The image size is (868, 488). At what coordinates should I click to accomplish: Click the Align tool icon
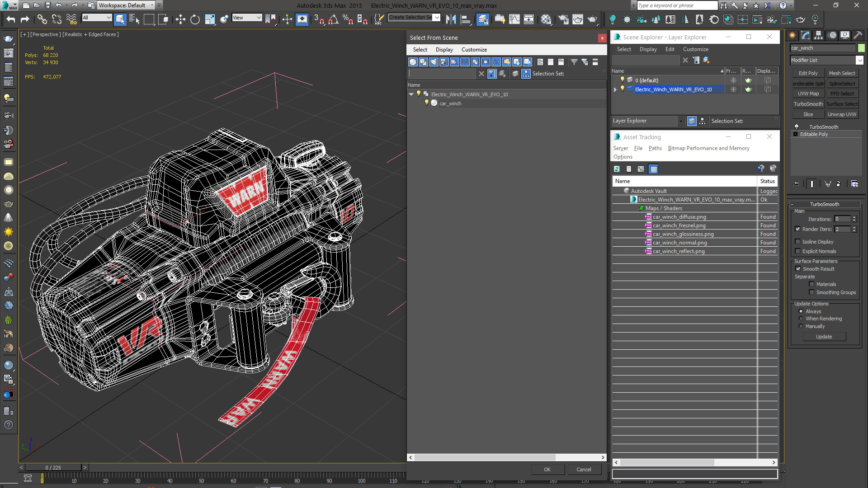[x=465, y=19]
